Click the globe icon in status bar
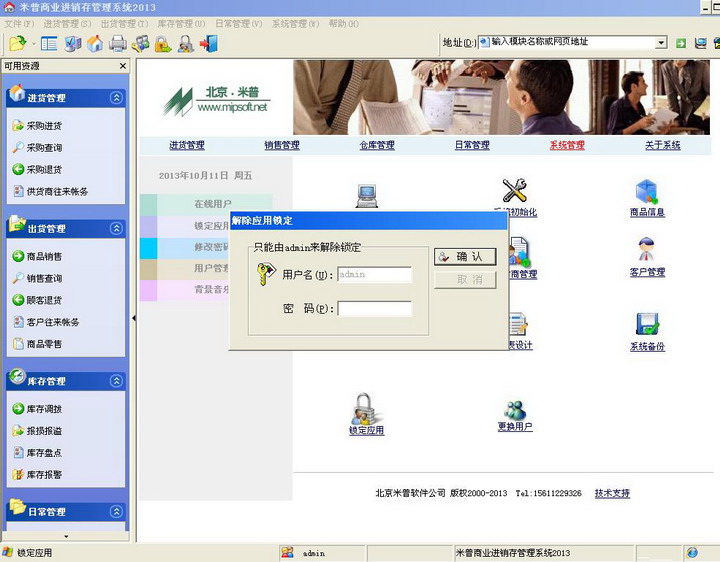Viewport: 720px width, 562px height. point(692,552)
